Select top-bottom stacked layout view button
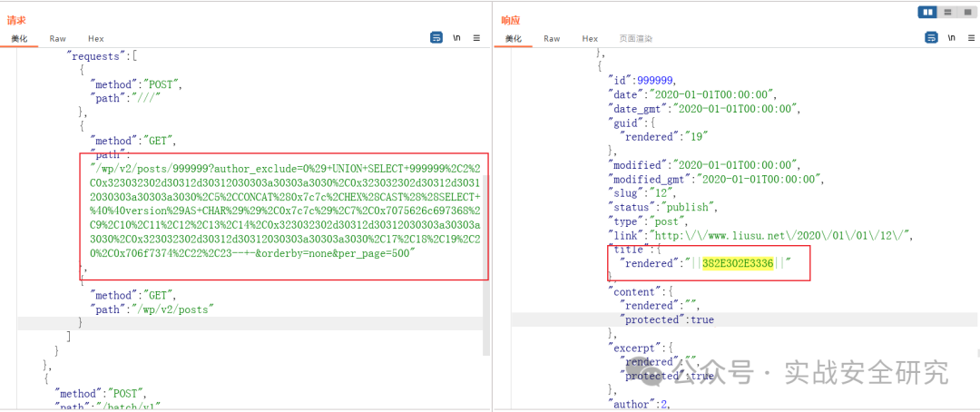Screen dimensions: 980x412 click(947, 12)
